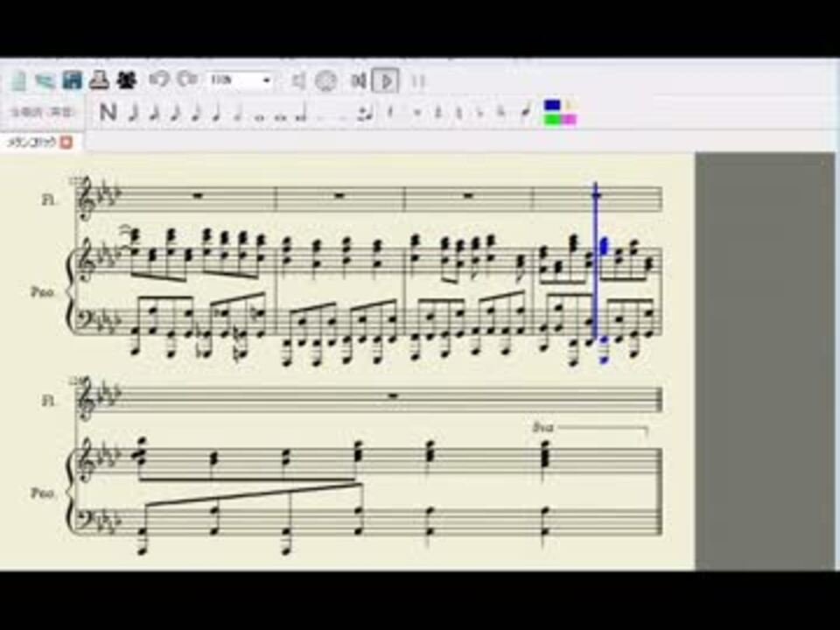Print the score
This screenshot has height=630, width=840.
[99, 80]
